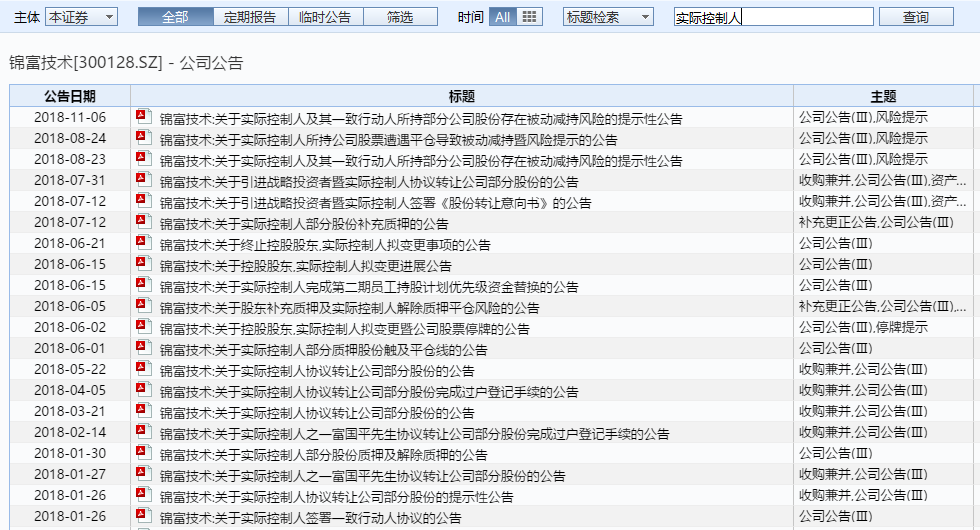
Task: Open PDF icon for 2018-03-21 announcement
Action: pos(144,411)
